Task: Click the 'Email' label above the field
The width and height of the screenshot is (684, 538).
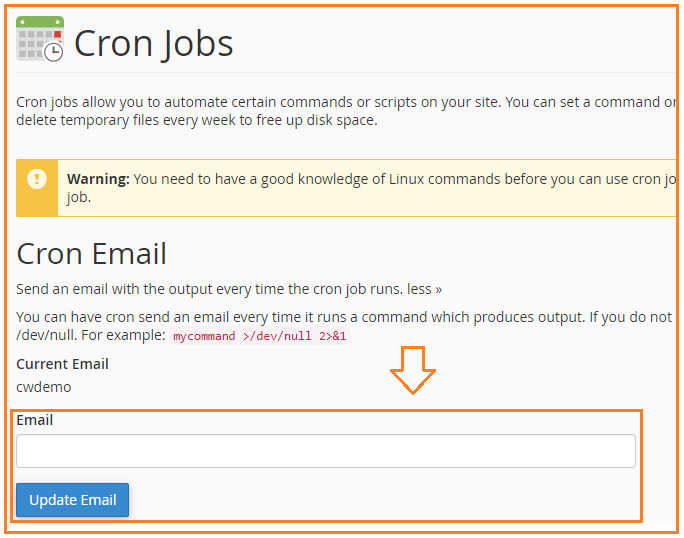Action: 34,420
